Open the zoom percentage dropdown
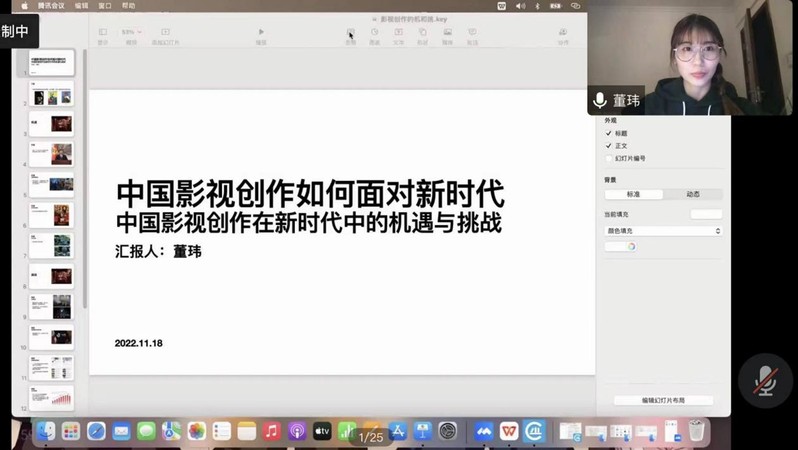 (130, 33)
